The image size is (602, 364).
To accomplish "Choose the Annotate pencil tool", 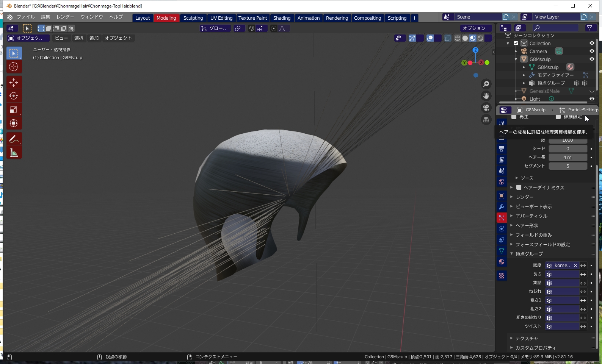I will point(14,139).
